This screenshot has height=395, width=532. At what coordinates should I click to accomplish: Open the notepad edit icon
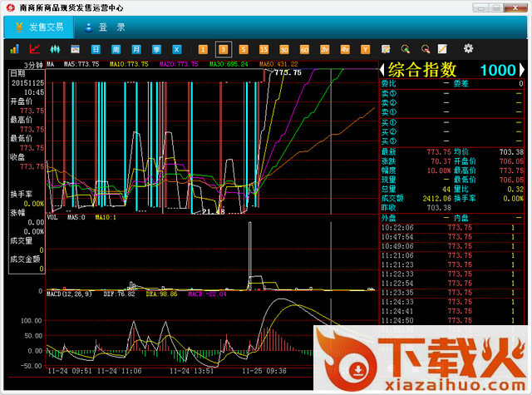(386, 49)
